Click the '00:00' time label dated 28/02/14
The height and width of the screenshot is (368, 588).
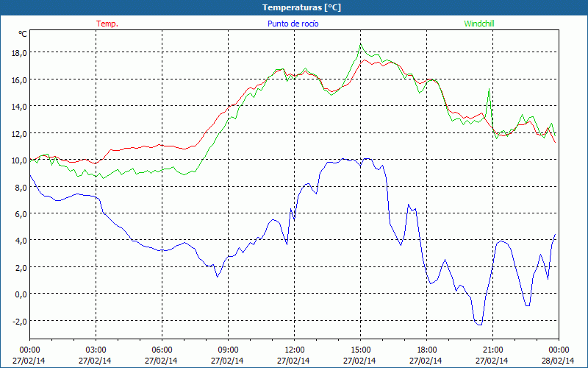(559, 350)
